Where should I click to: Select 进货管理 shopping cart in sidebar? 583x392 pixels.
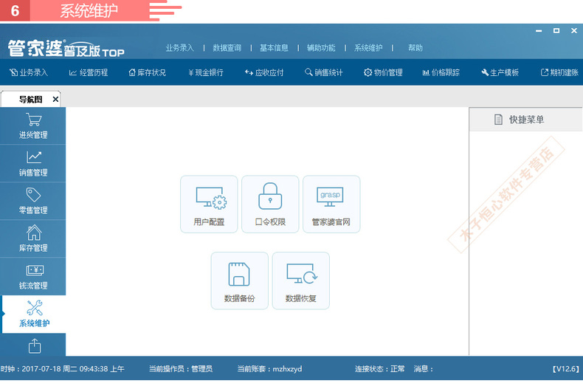pyautogui.click(x=33, y=125)
